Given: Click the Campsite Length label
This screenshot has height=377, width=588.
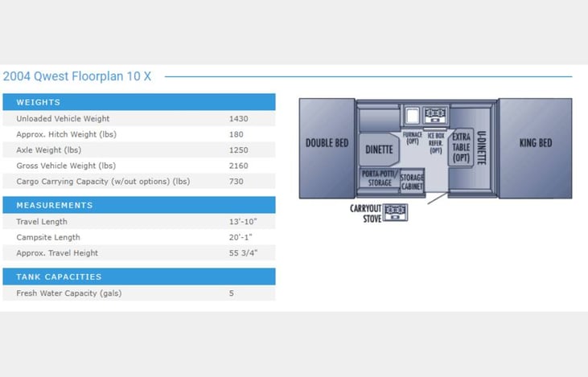Looking at the screenshot, I should coord(48,238).
